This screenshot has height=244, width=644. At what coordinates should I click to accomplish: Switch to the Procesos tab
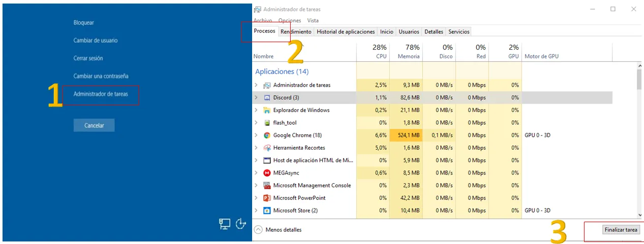coord(265,31)
